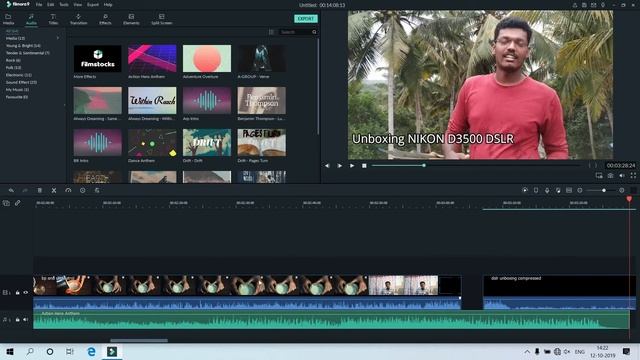
Task: Open the Speed gauge icon
Action: 68,190
